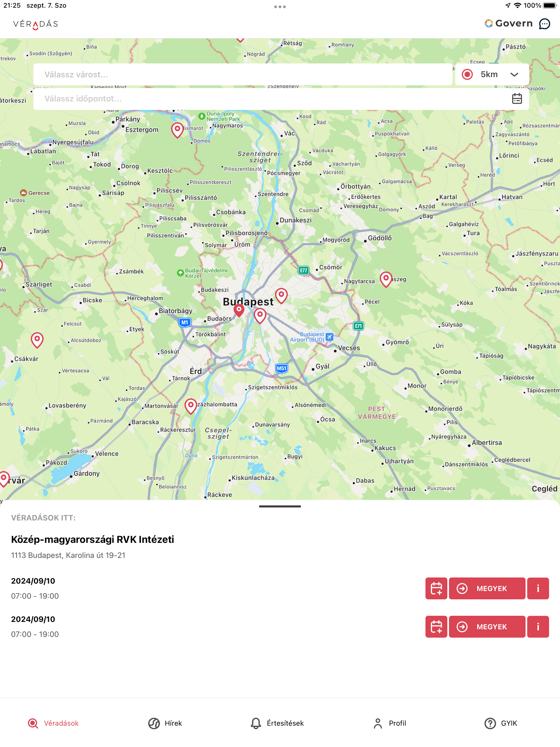Screen dimensions: 560x747
Task: Tap the battery indicator in status bar
Action: 550,5
